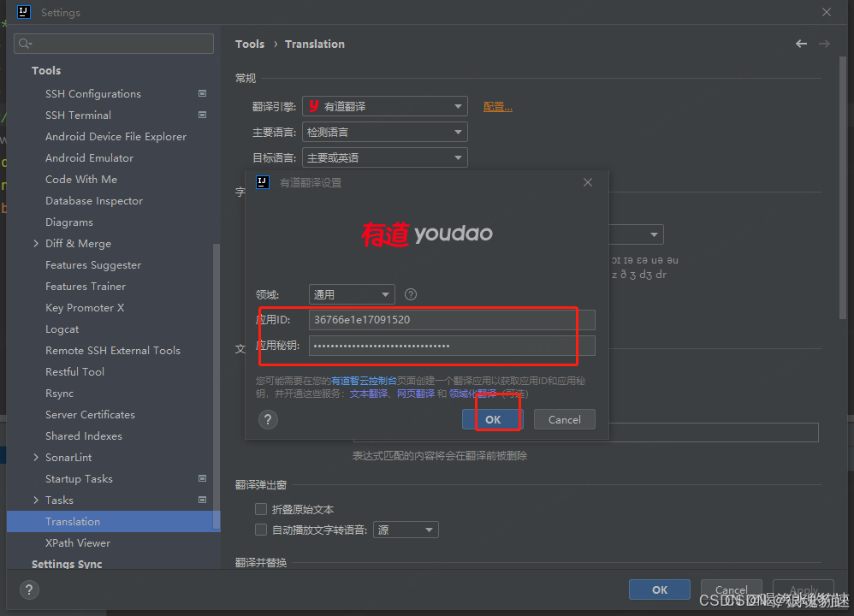Open the 领域 通用 dropdown
The image size is (854, 616).
[x=352, y=294]
